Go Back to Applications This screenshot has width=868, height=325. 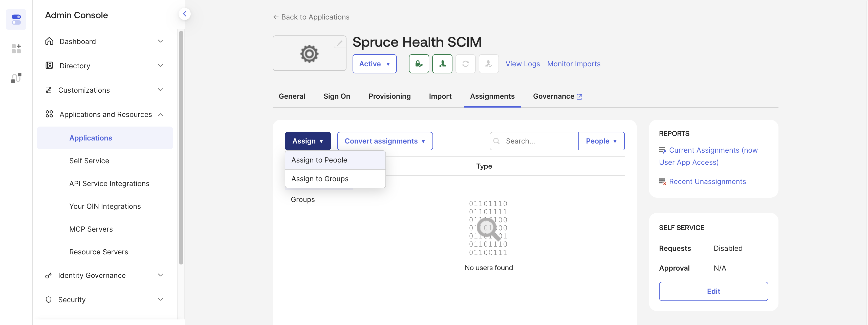pyautogui.click(x=311, y=17)
